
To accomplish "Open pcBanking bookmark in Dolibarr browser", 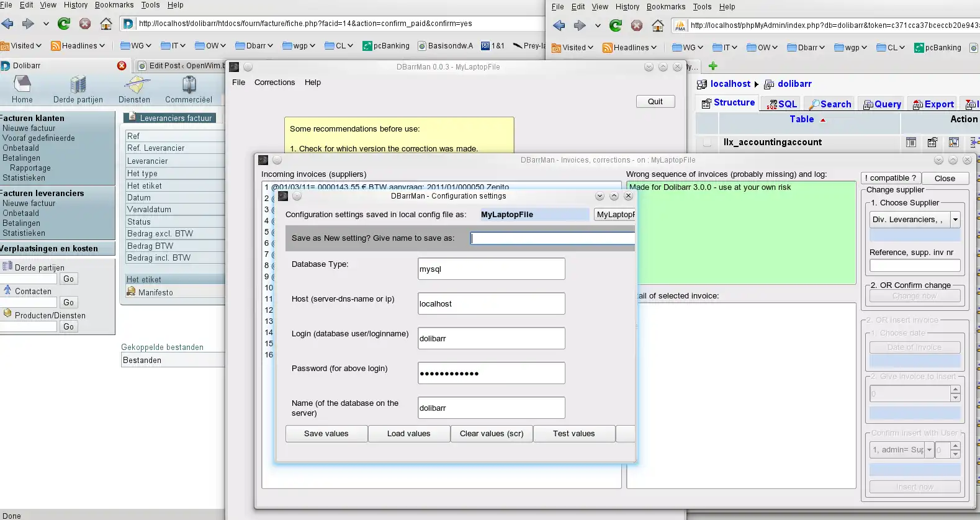I will 386,46.
